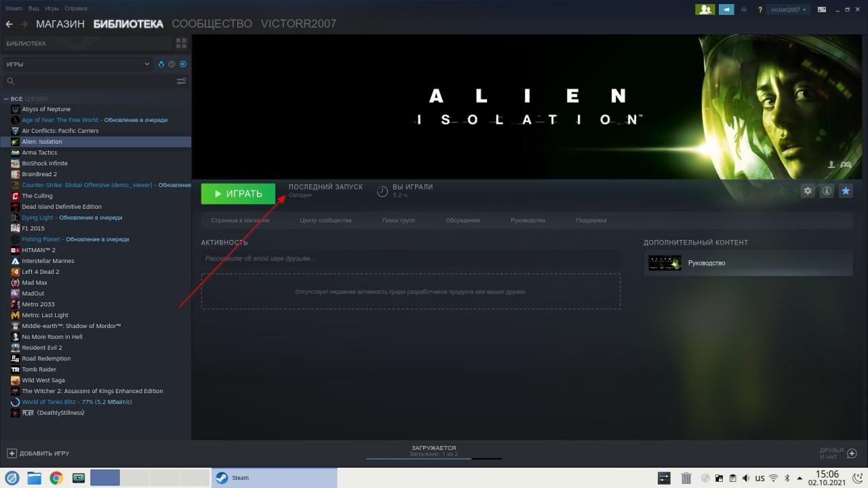The image size is (868, 488).
Task: Open the Игры menu
Action: click(52, 9)
